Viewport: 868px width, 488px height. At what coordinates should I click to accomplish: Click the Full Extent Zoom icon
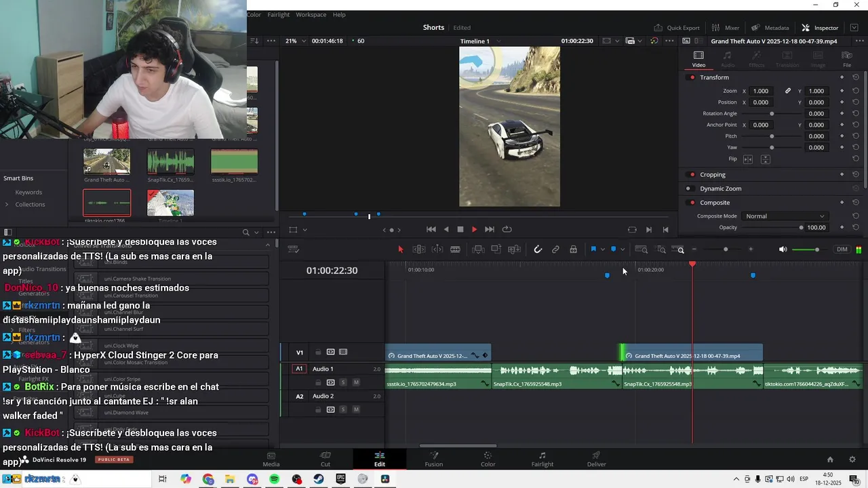pos(641,249)
